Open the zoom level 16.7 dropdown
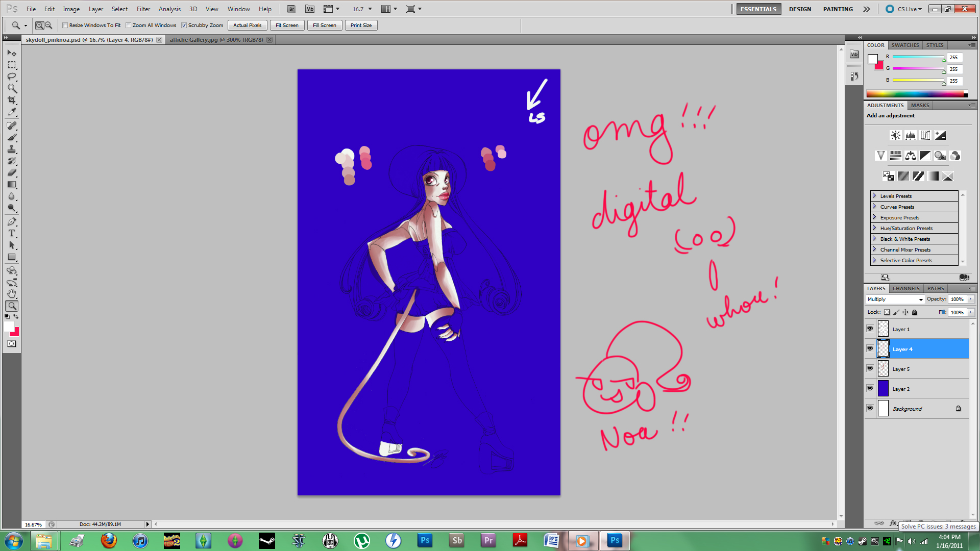Screen dimensions: 980x551 (x=370, y=9)
